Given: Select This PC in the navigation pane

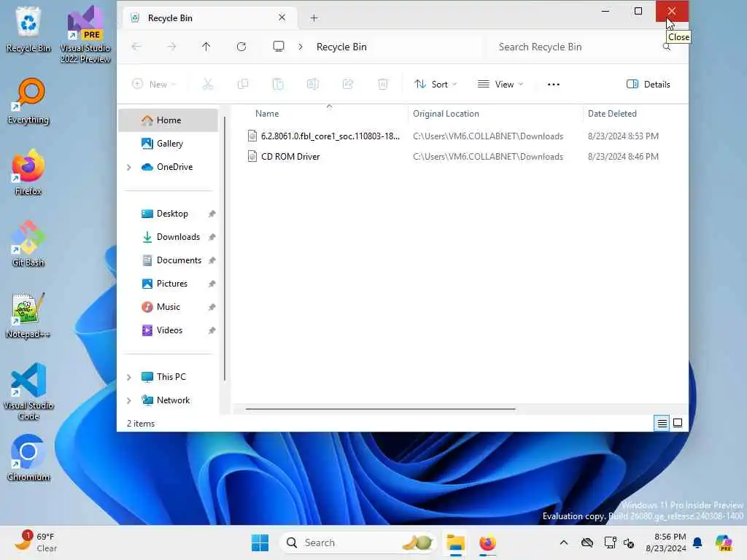Looking at the screenshot, I should pyautogui.click(x=169, y=377).
